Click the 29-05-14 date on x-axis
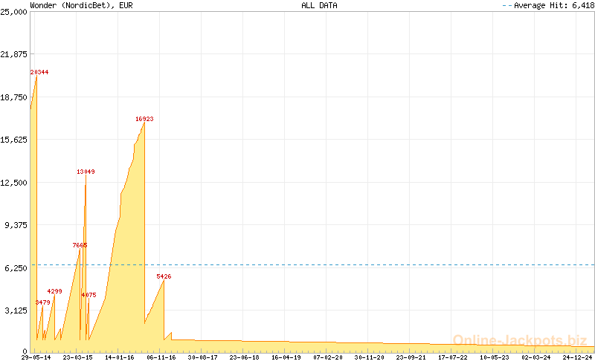 click(36, 357)
